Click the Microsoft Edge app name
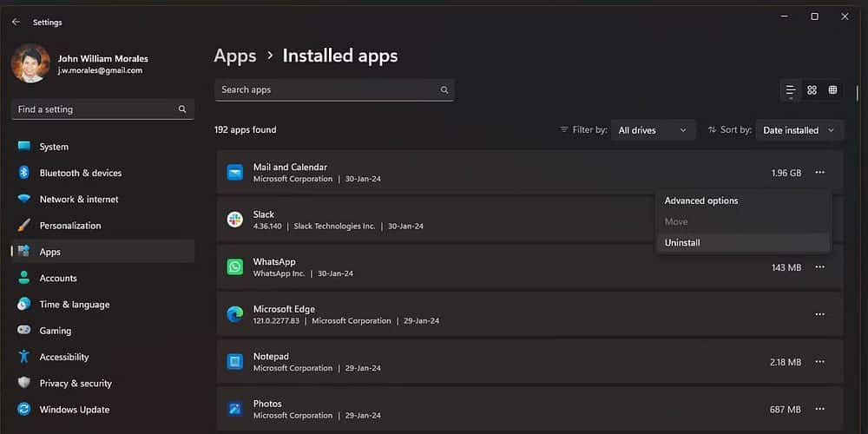 click(x=284, y=309)
